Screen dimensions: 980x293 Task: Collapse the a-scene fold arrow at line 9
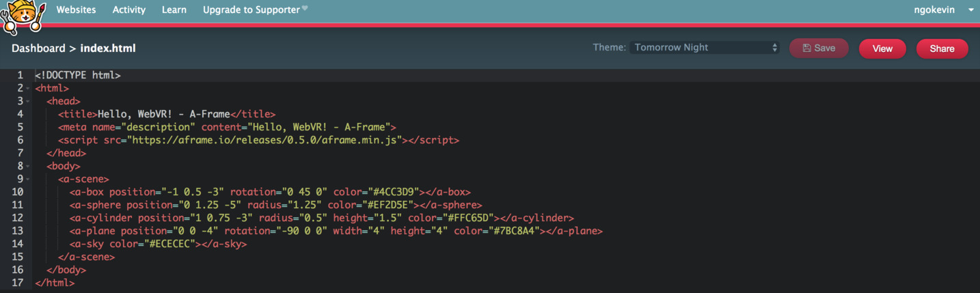click(28, 179)
